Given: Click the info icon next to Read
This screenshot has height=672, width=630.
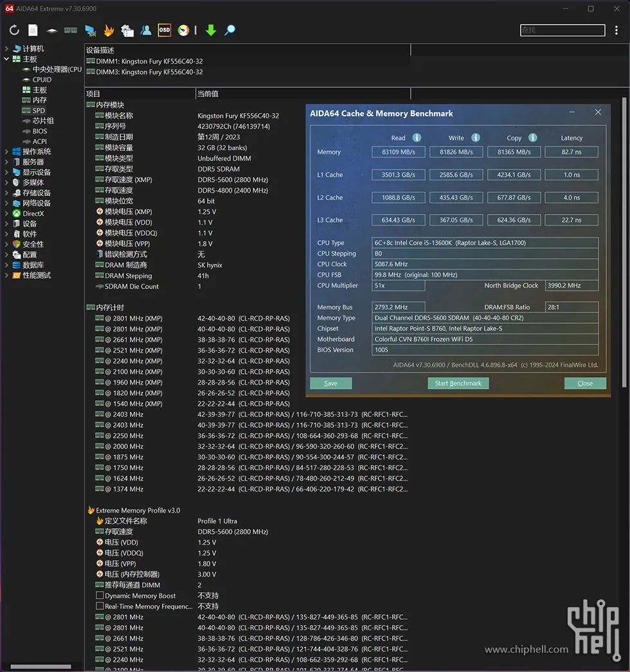Looking at the screenshot, I should click(417, 137).
